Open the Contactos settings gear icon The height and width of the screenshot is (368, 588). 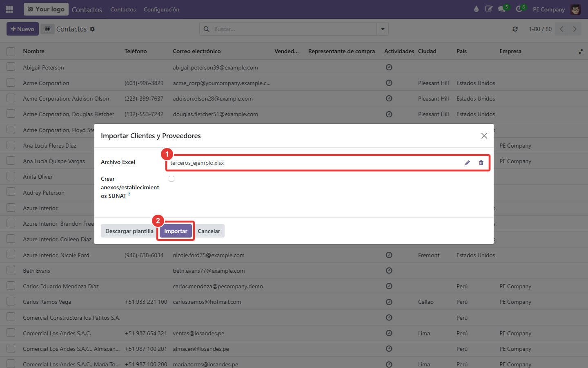(92, 29)
